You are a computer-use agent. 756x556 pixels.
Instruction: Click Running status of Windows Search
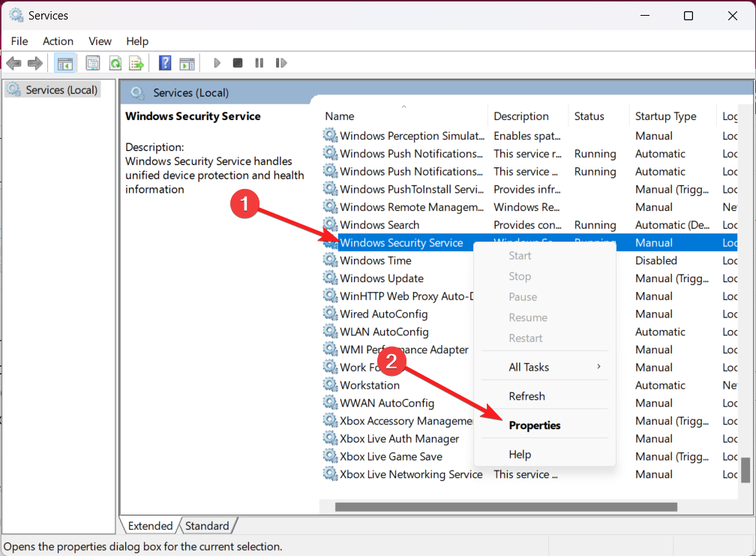[595, 224]
